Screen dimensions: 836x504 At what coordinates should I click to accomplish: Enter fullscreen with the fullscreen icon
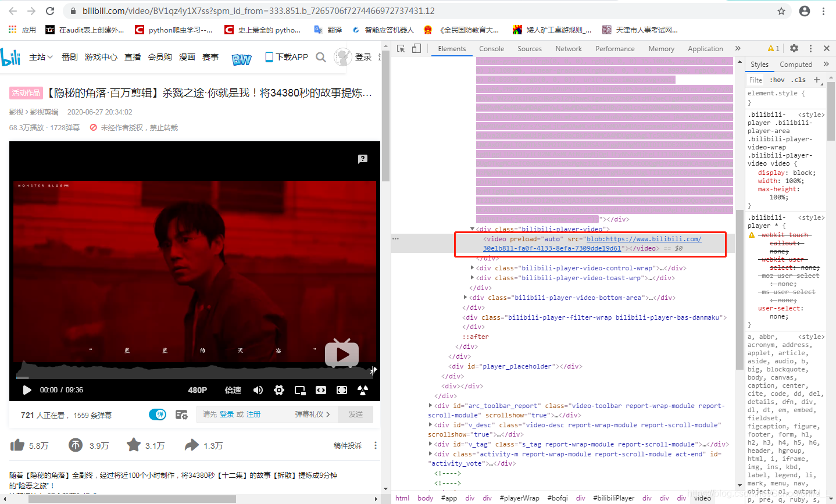tap(342, 390)
